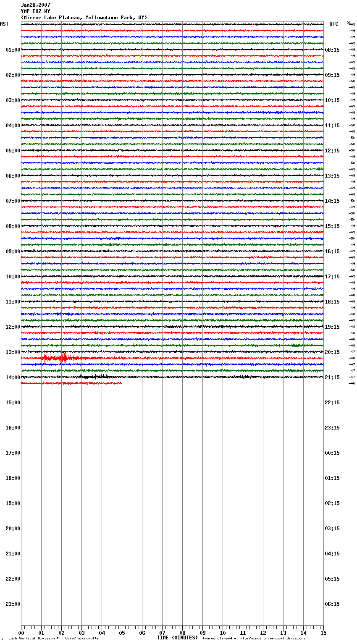Select the 15:00 MST time label
Screen dimensions: 357x644
pos(13,403)
